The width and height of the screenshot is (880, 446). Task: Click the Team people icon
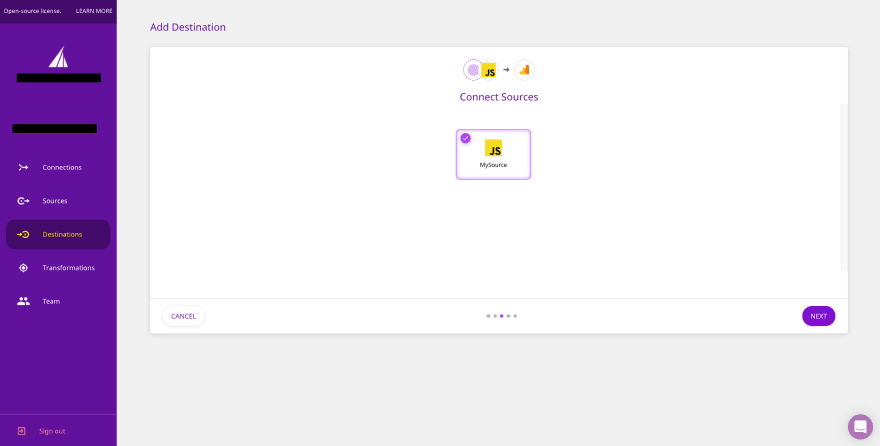coord(23,301)
